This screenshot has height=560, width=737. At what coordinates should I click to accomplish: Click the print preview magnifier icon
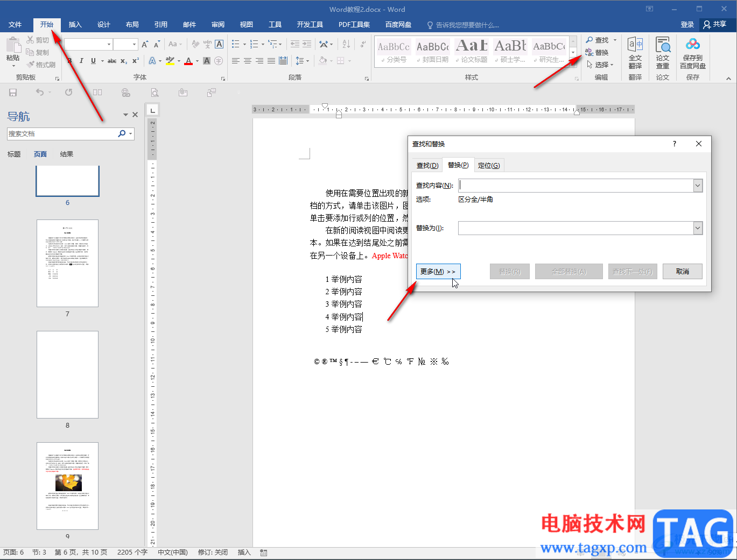[x=155, y=93]
